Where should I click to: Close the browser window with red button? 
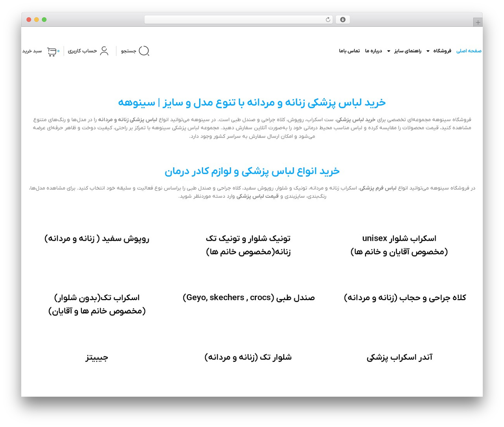[x=29, y=20]
